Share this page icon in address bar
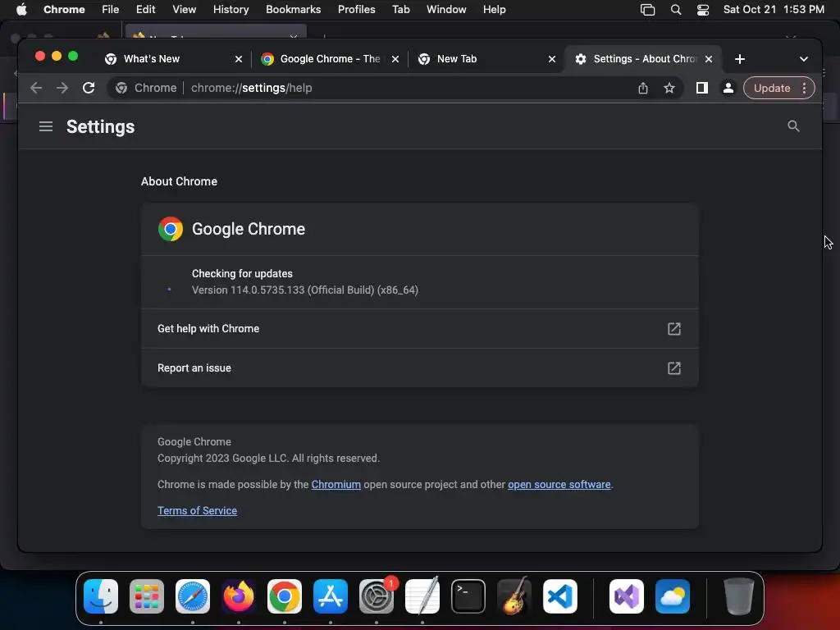 point(643,88)
